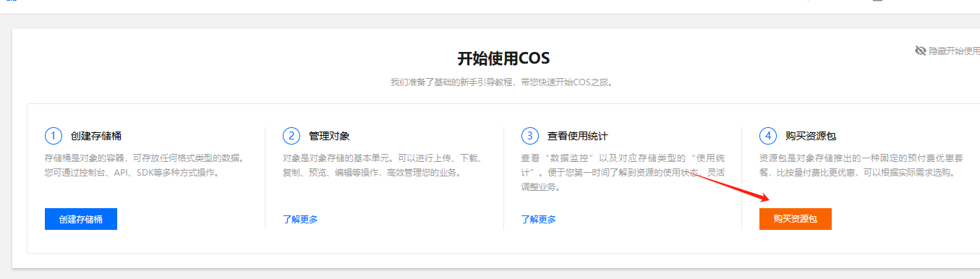Click the step 2 circle icon
Screen dimensions: 980x279
[291, 136]
